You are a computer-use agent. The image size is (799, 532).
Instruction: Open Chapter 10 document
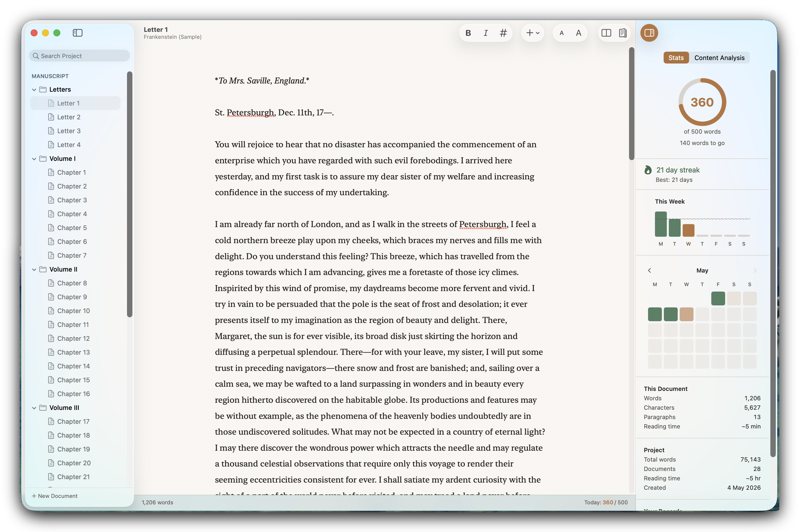[x=75, y=311]
